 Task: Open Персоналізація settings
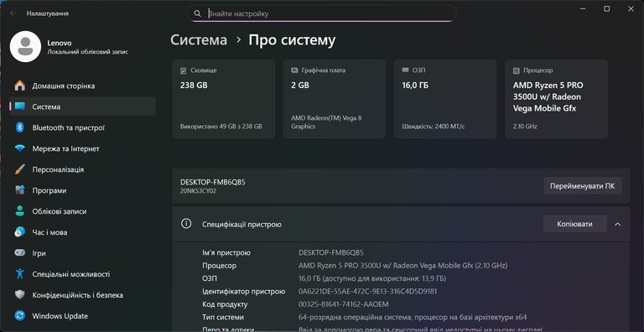coord(82,169)
